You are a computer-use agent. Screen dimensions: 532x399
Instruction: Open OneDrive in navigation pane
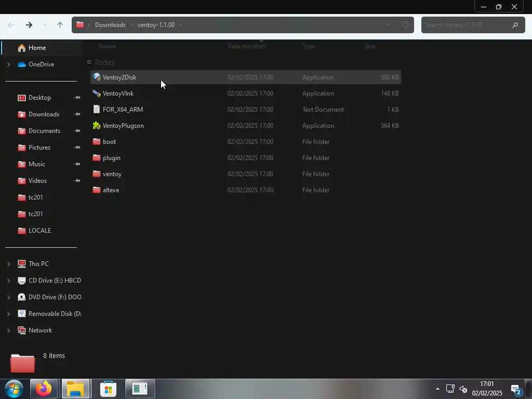[42, 64]
